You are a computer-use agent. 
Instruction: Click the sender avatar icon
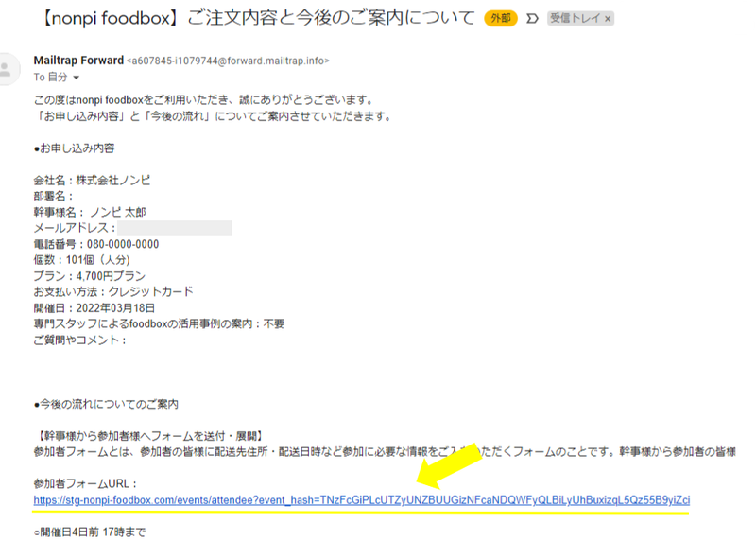tap(7, 69)
